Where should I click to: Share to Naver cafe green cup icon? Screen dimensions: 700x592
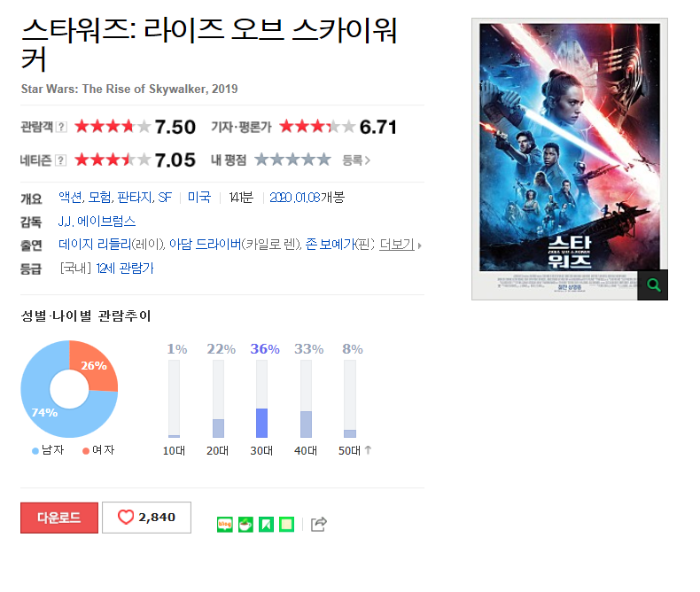[x=245, y=524]
